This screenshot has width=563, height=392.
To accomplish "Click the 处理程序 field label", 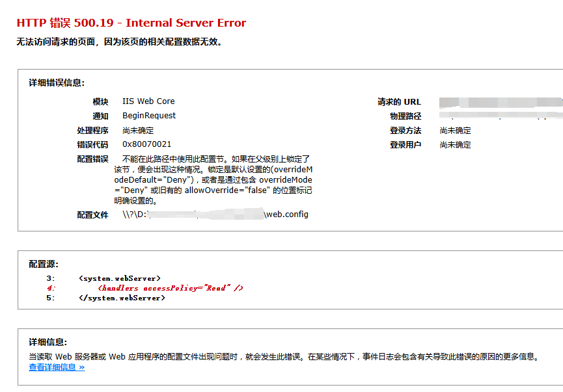I will (x=92, y=131).
